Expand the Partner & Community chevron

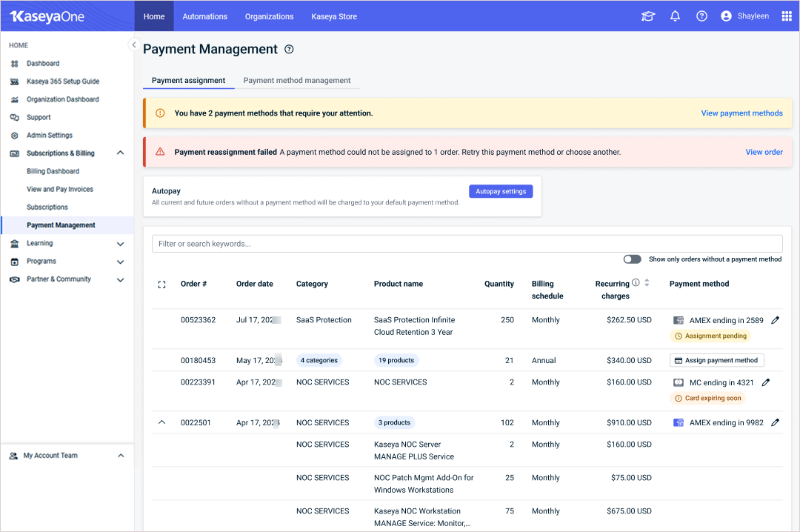121,279
